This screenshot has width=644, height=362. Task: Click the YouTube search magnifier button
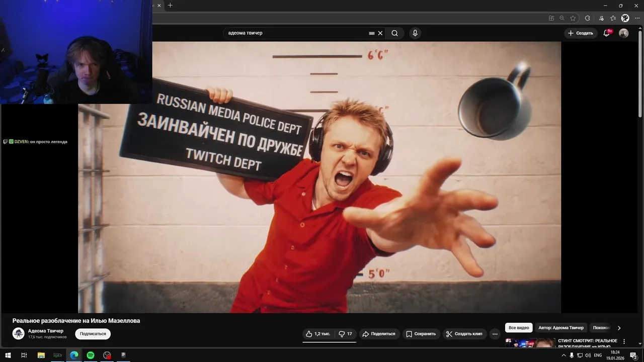[x=395, y=33]
